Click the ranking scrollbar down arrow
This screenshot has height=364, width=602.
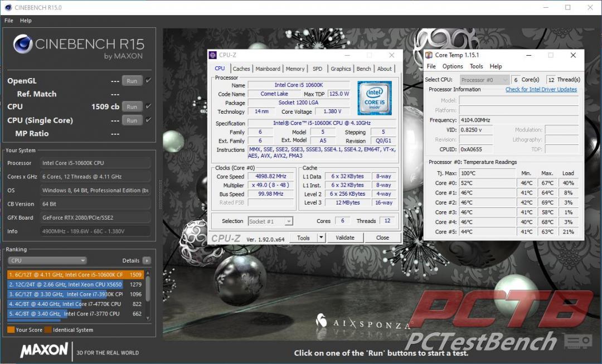(x=148, y=318)
